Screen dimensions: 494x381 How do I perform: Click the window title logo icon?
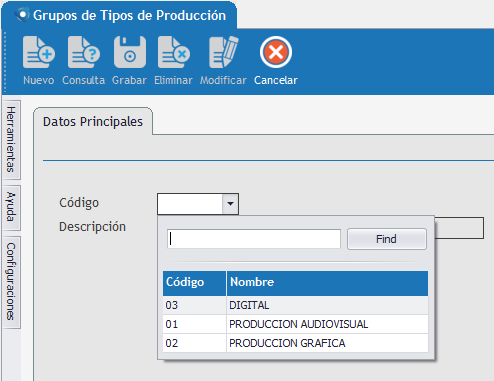[x=22, y=15]
